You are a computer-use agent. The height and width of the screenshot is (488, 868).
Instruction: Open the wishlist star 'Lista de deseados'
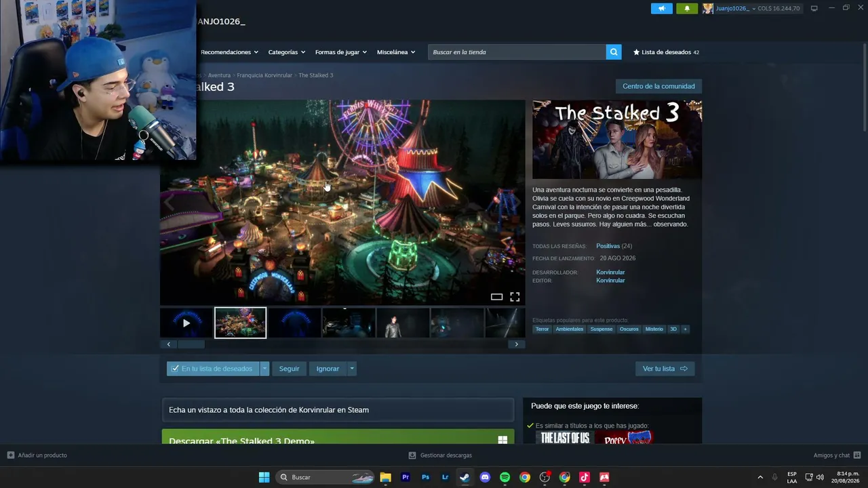[x=666, y=52]
